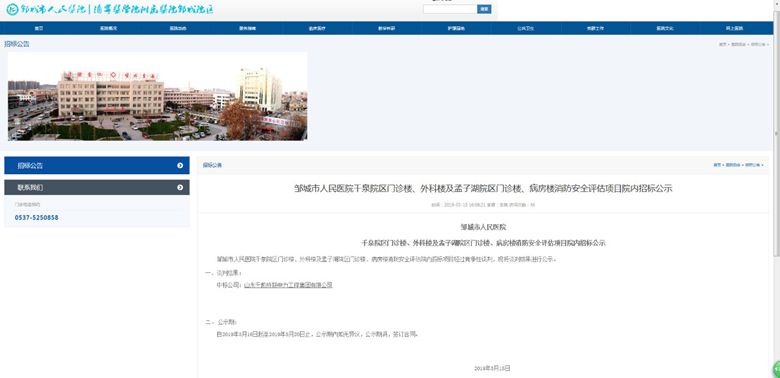This screenshot has width=780, height=378.
Task: Click the underlined winning company name link
Action: (288, 285)
